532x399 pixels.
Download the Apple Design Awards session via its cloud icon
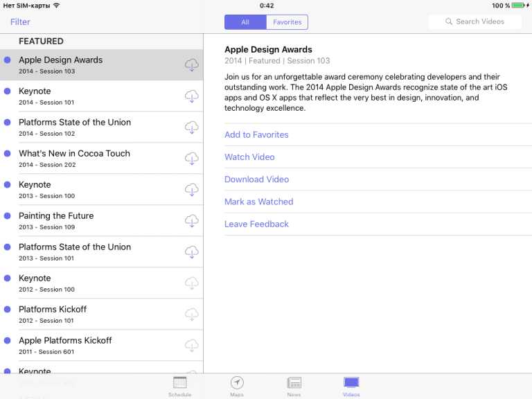coord(192,64)
